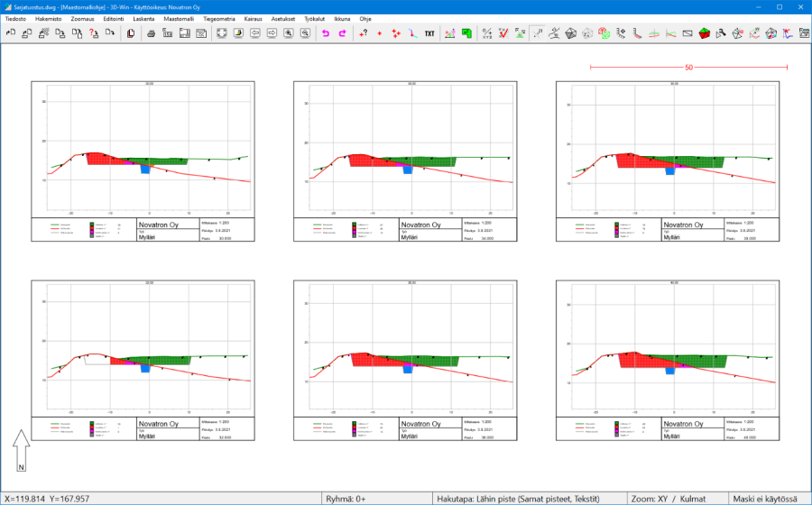Screen dimensions: 812x505
Task: Click the Maski ei käytössä status field
Action: (x=765, y=498)
